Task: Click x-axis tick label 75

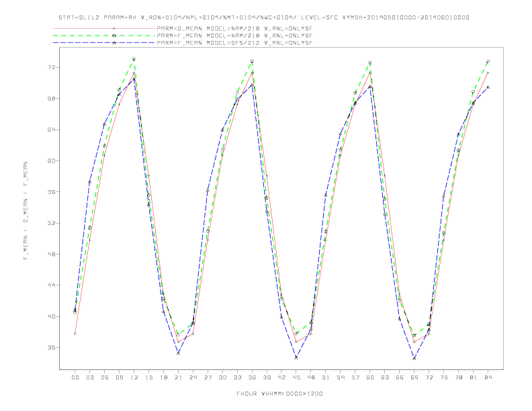Action: [444, 377]
